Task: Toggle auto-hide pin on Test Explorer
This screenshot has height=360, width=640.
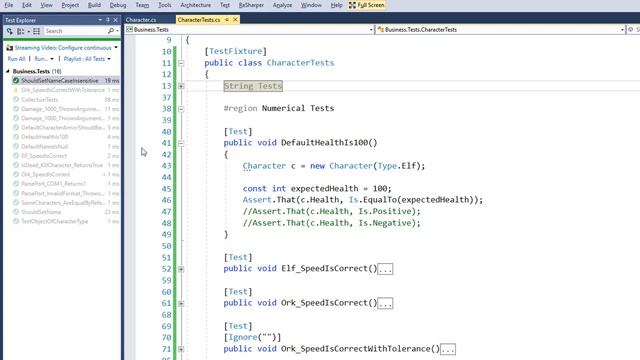Action: coord(108,20)
